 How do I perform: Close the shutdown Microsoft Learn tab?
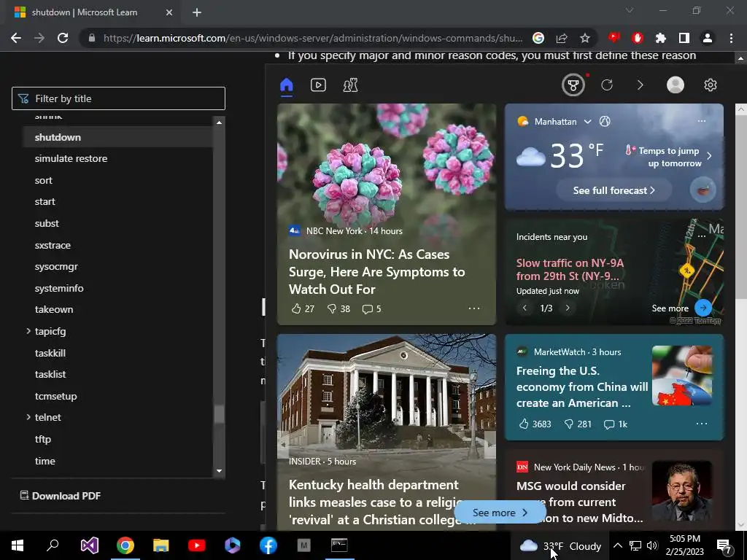169,12
